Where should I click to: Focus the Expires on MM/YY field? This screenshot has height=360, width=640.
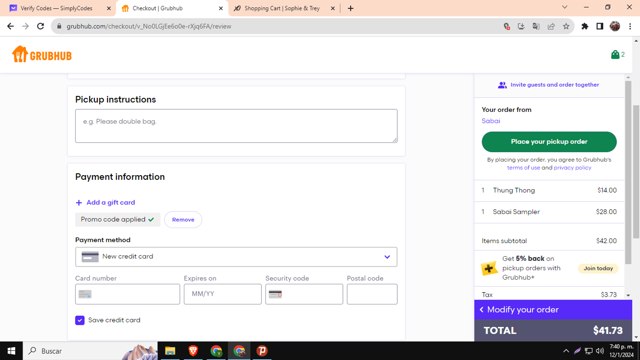point(222,294)
